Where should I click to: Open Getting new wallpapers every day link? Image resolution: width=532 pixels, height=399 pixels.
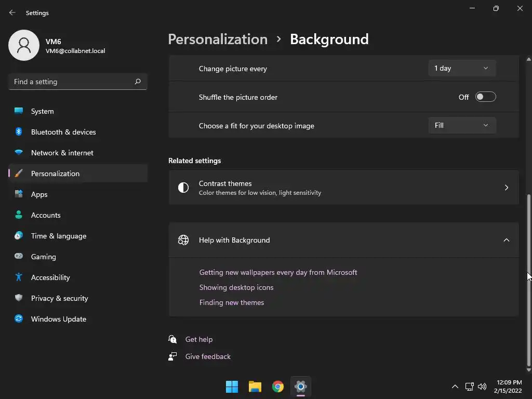point(278,272)
